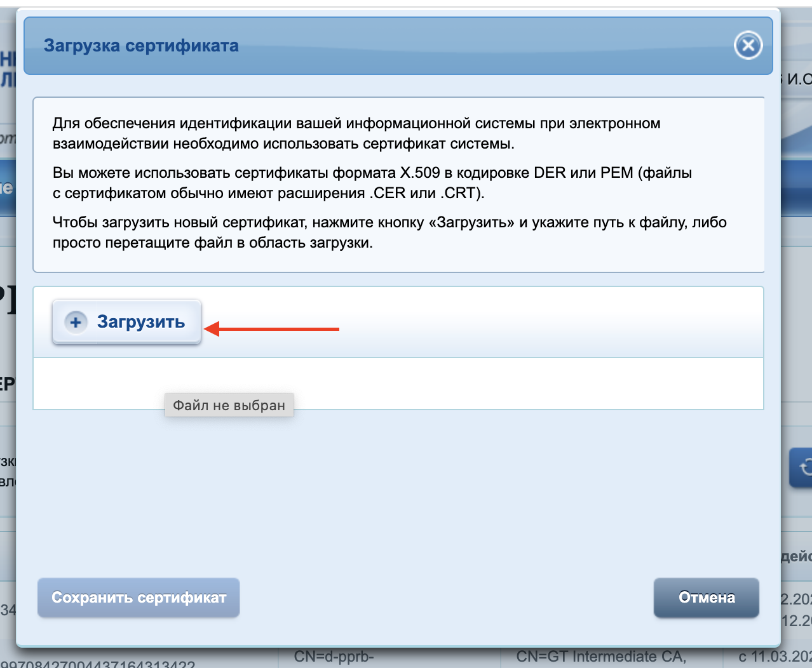This screenshot has width=812, height=668.
Task: Click the blue circular refresh icon behind the dialog
Action: click(x=806, y=467)
